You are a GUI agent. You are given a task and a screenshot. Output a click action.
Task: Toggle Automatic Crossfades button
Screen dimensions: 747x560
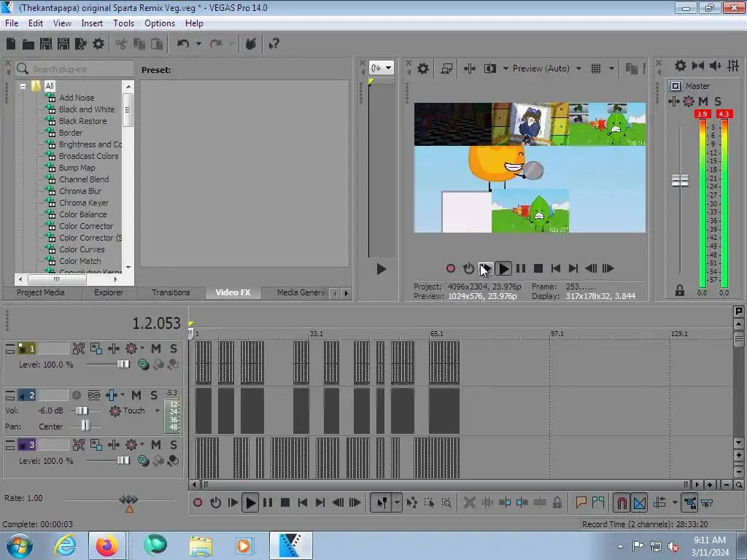(640, 502)
